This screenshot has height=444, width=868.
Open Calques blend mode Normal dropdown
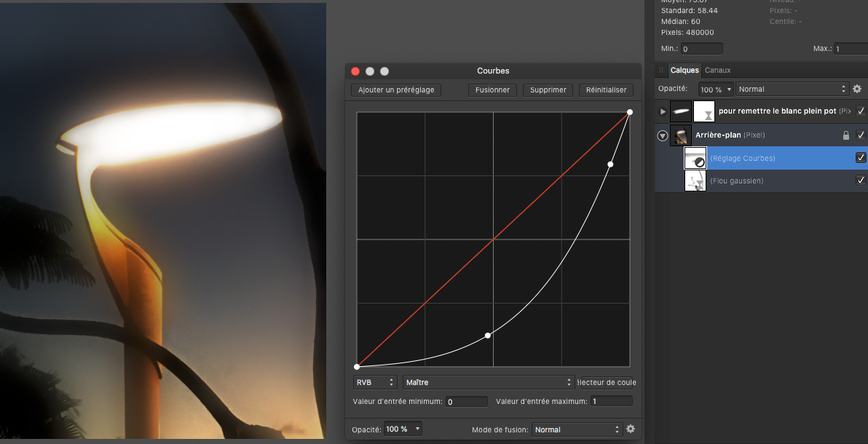(792, 89)
